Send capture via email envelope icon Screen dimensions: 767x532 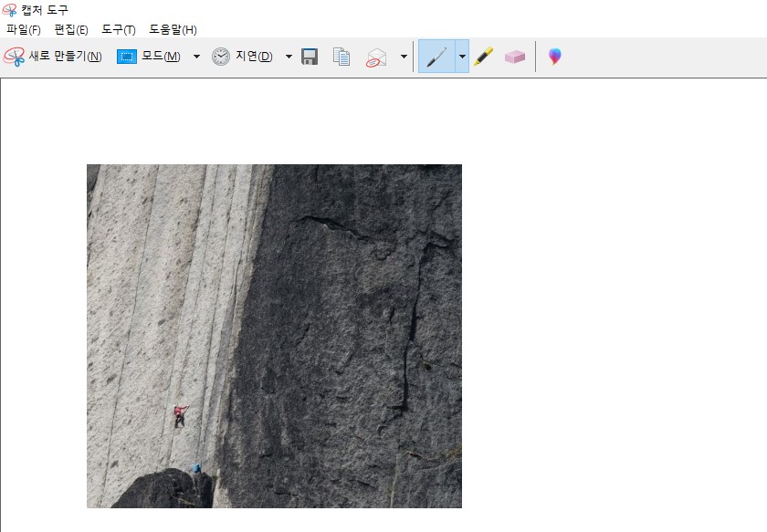pos(376,57)
